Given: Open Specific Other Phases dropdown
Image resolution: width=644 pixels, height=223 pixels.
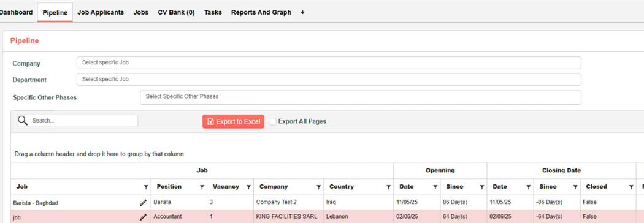Looking at the screenshot, I should coord(361,97).
